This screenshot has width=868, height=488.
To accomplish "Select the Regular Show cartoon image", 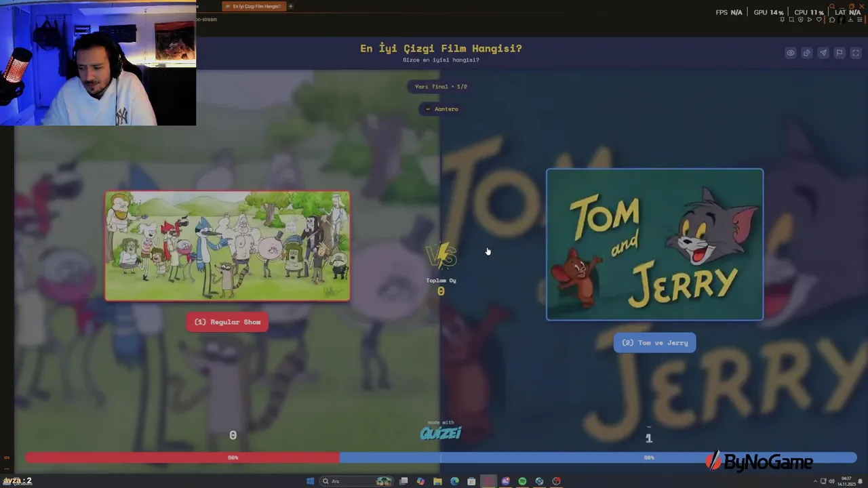I will pyautogui.click(x=227, y=246).
